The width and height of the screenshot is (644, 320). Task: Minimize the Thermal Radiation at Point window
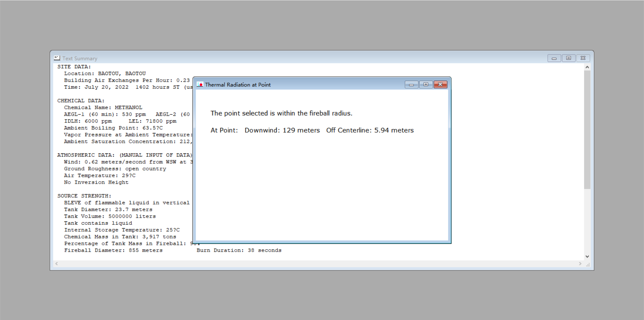point(411,84)
